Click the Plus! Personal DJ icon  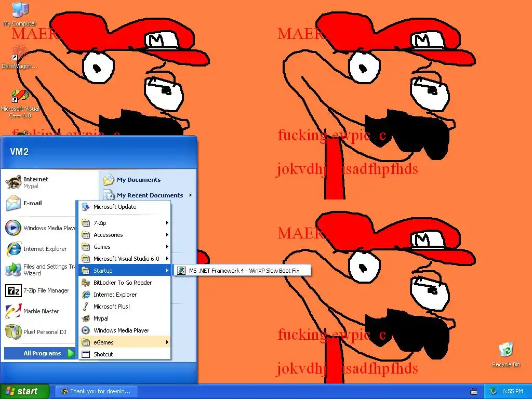coord(13,332)
